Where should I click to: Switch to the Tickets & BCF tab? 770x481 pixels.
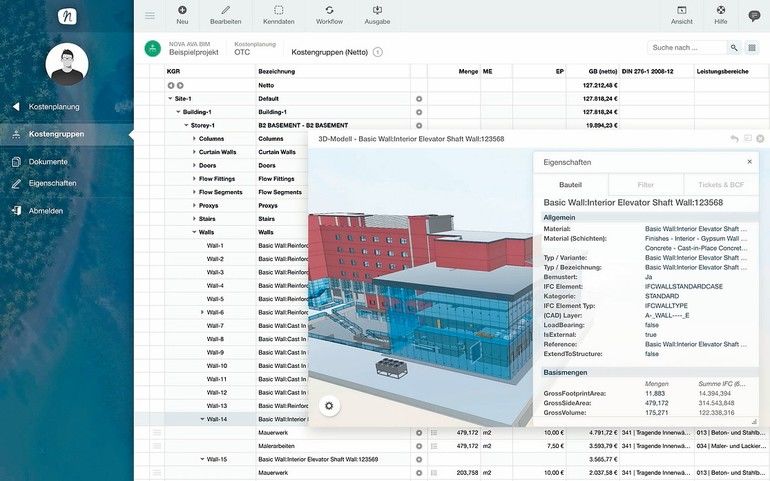pyautogui.click(x=720, y=185)
